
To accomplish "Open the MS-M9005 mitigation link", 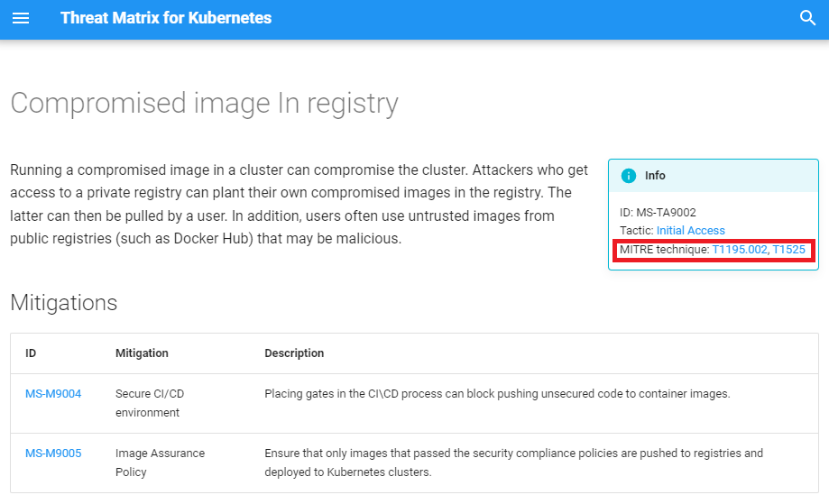I will pyautogui.click(x=53, y=454).
